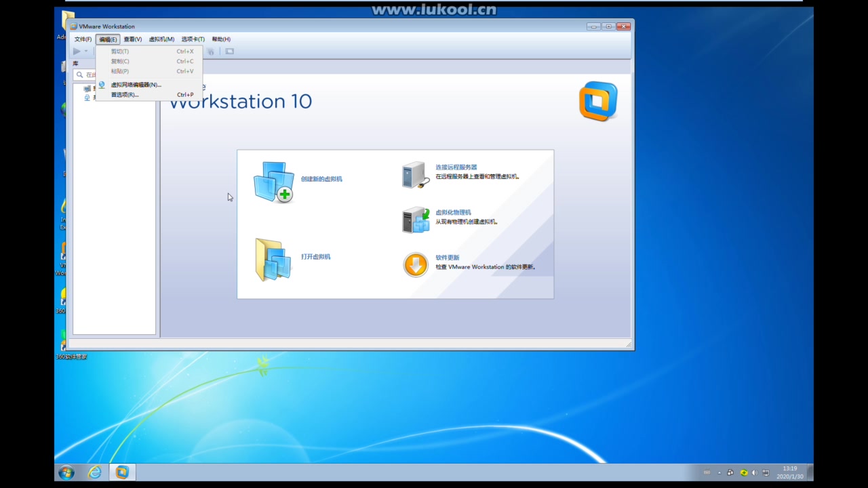Open 打开虚拟机 via the folder icon
Viewport: 868px width, 488px height.
pyautogui.click(x=273, y=261)
